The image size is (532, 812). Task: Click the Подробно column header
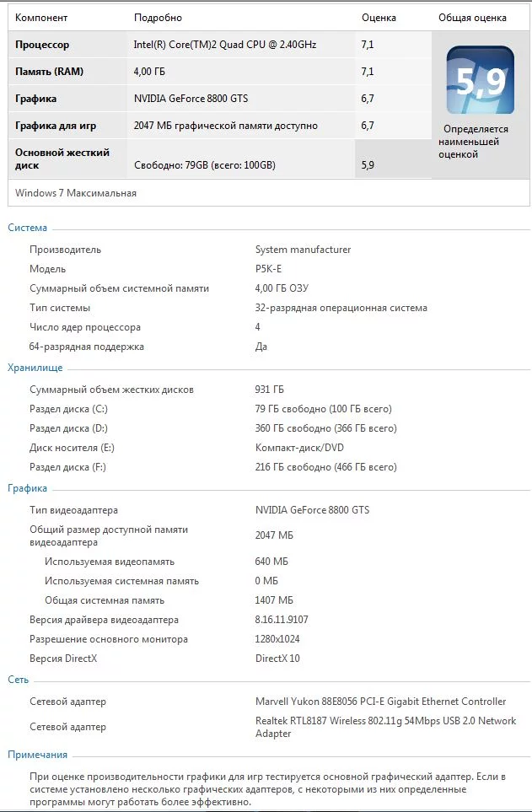point(158,18)
